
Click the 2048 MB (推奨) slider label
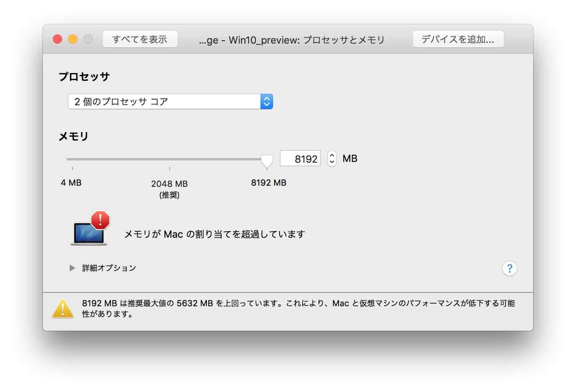point(170,189)
